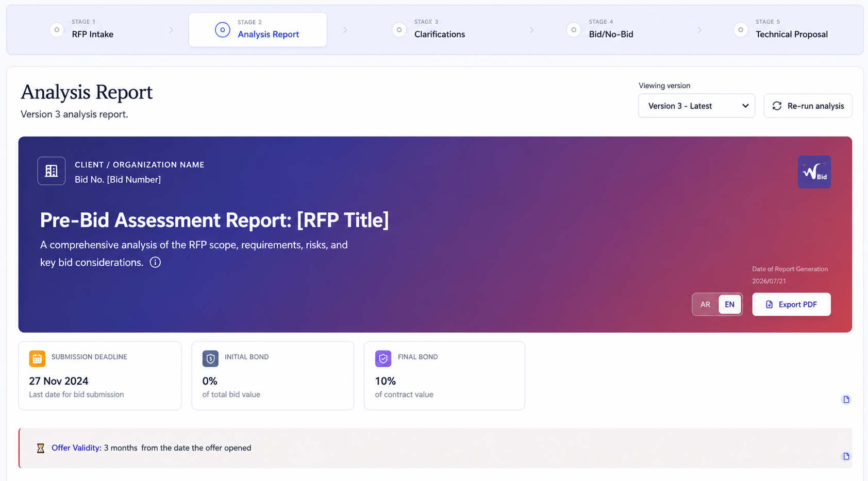Screen dimensions: 868x481
Task: Click the copy icon beside bond cards
Action: point(846,400)
